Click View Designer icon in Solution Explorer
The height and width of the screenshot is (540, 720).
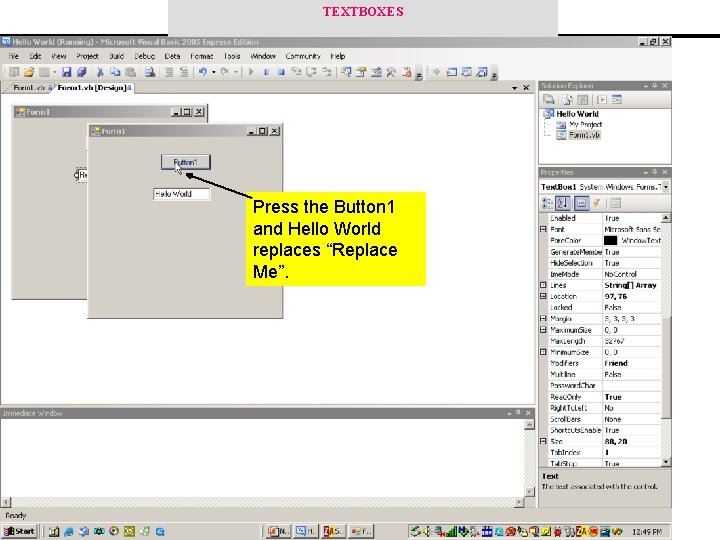point(617,99)
